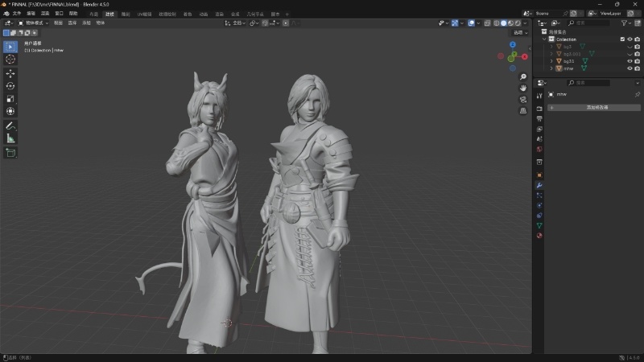Select the Select Box tool
The width and height of the screenshot is (644, 362).
(x=10, y=47)
